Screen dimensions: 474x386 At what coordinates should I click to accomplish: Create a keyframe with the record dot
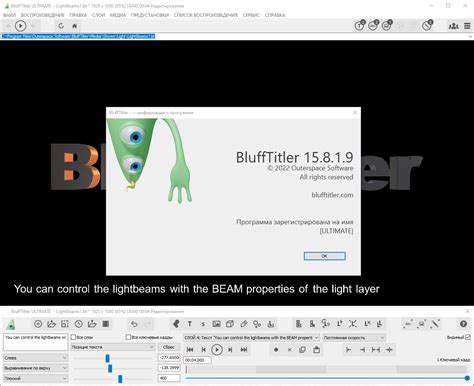(276, 350)
